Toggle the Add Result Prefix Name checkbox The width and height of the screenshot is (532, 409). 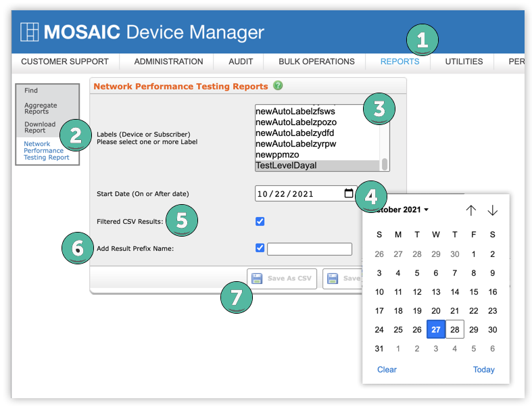(260, 248)
